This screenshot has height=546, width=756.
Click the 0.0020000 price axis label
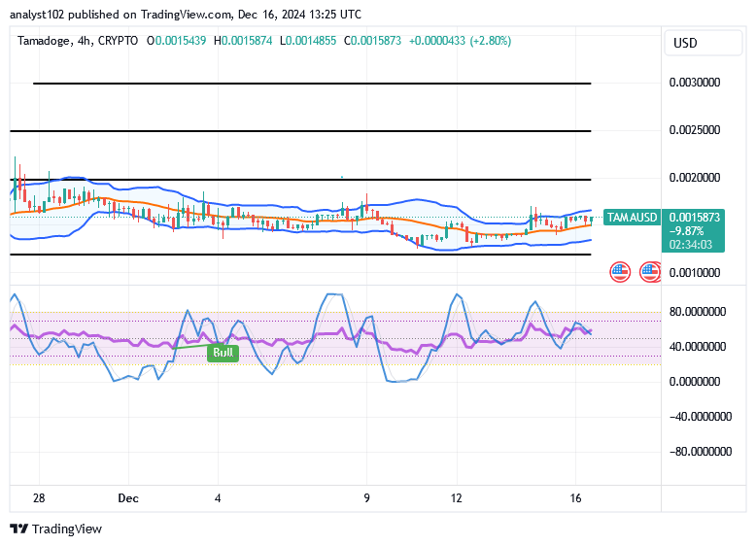point(695,178)
